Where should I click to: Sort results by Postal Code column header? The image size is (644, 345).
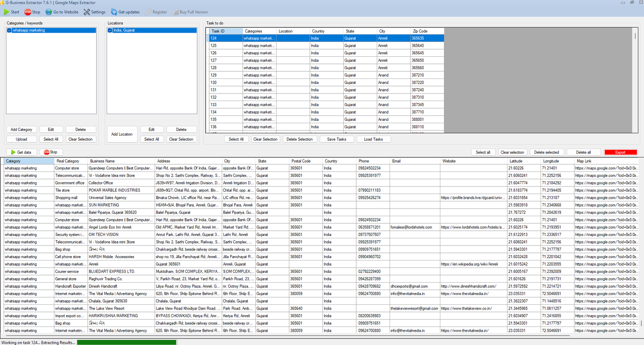click(301, 161)
